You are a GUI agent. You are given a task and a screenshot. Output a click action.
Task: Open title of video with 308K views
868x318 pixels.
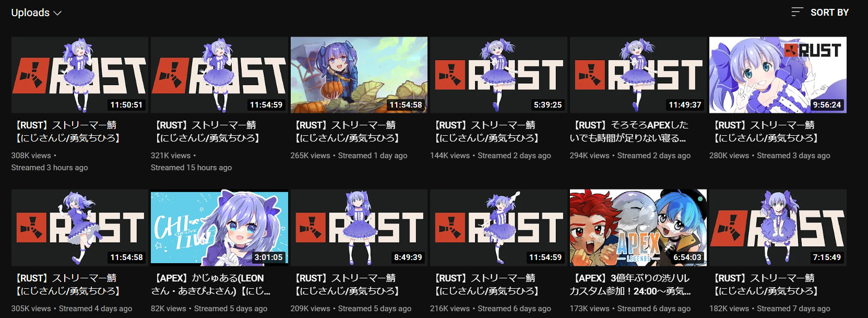(x=66, y=132)
